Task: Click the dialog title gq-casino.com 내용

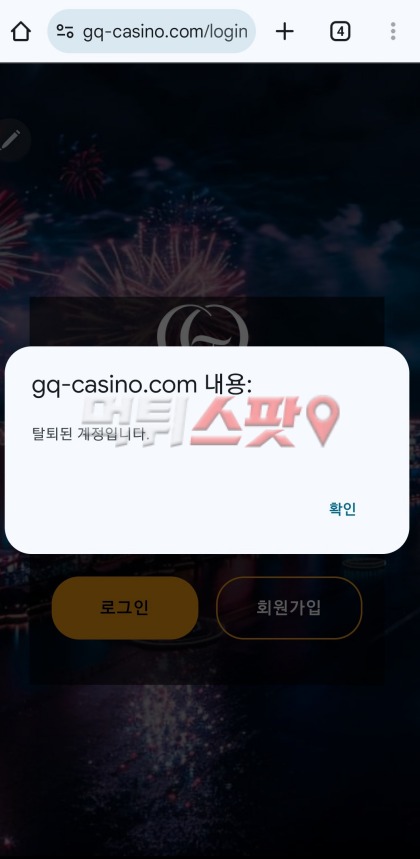Action: pos(142,385)
